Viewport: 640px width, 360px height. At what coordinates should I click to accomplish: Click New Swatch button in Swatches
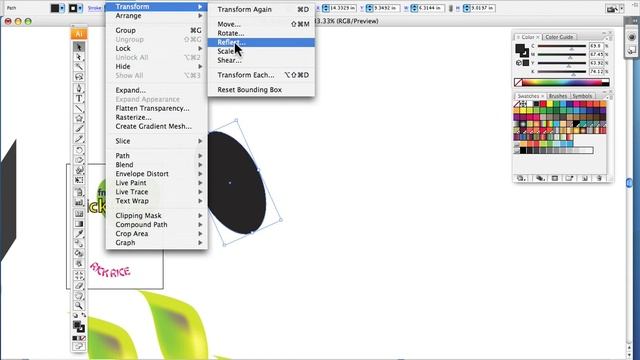584,178
